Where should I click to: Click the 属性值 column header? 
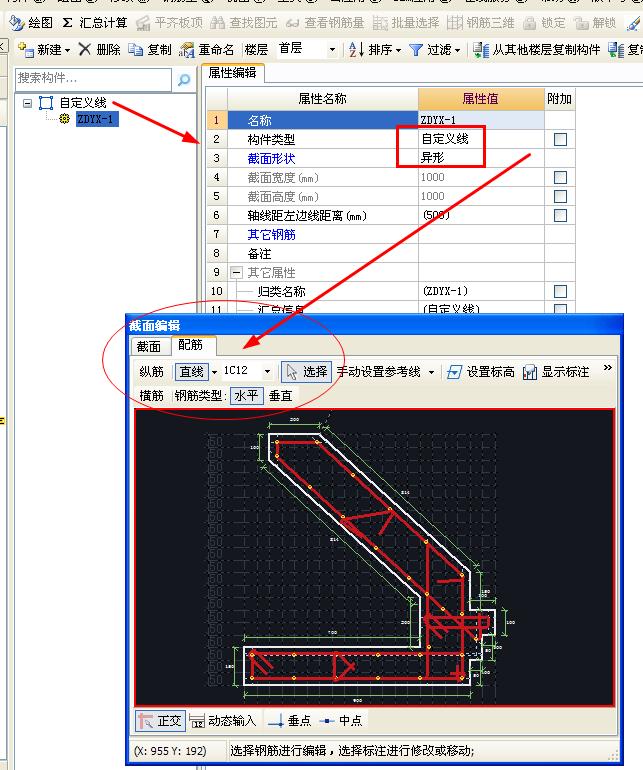pos(481,99)
